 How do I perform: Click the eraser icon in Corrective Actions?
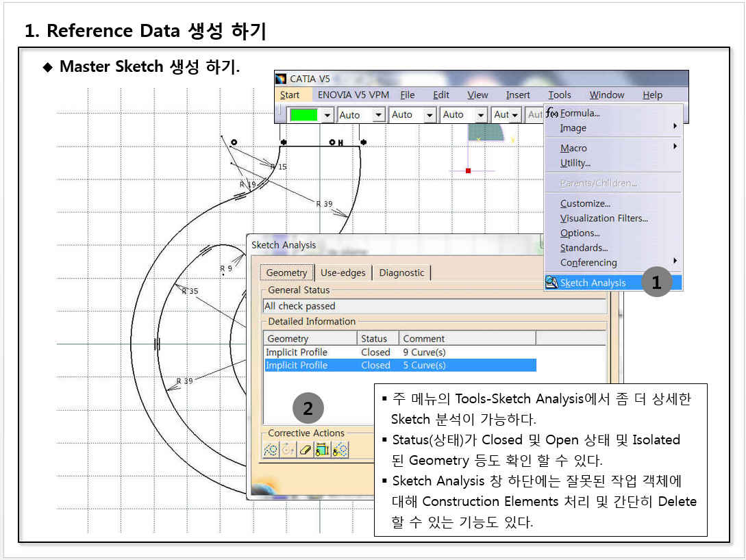pos(306,450)
